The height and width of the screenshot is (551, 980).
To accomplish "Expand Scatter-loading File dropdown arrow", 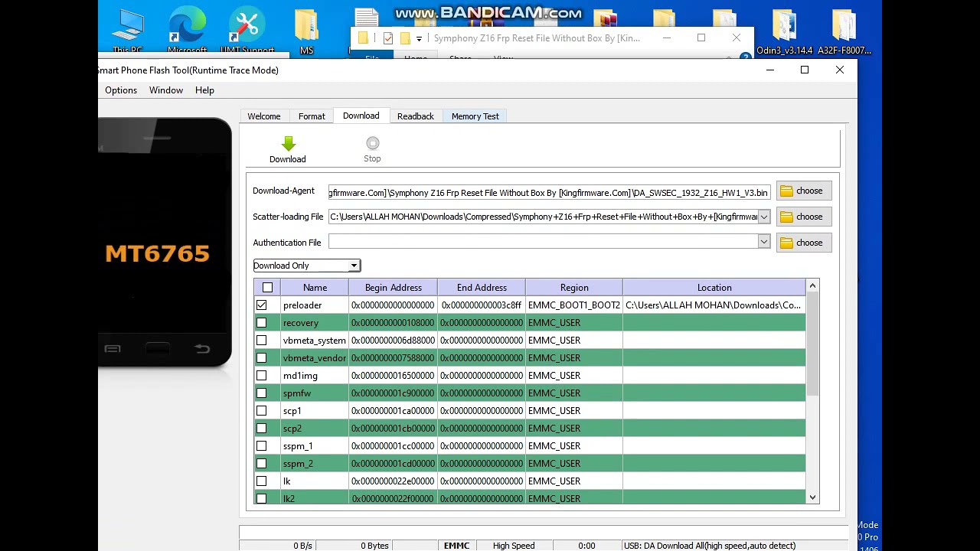I will point(763,217).
